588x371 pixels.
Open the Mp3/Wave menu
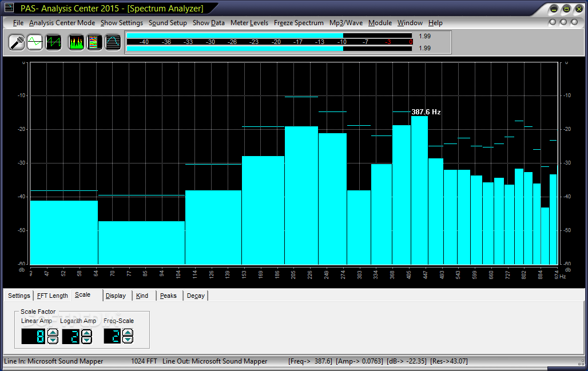(x=346, y=23)
